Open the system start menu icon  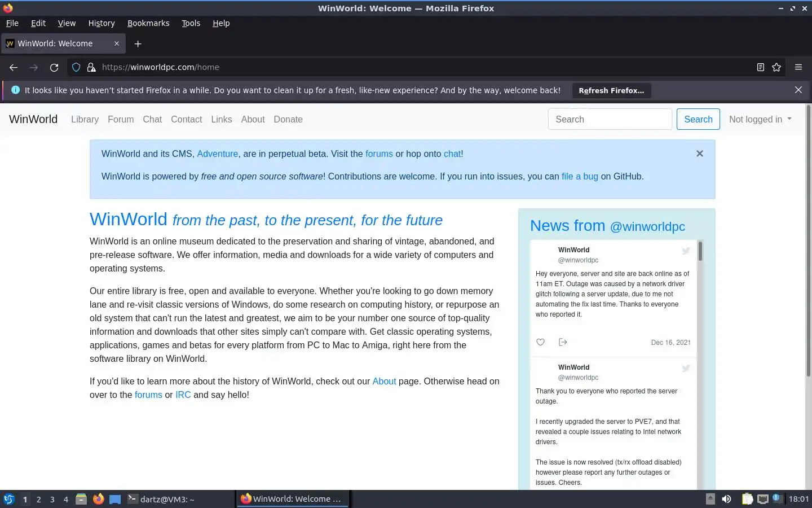[x=8, y=499]
